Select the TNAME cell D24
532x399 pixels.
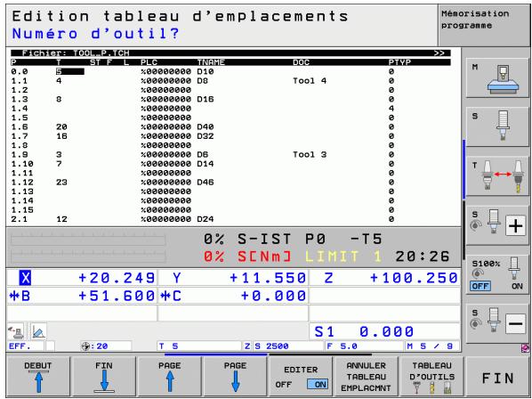206,219
